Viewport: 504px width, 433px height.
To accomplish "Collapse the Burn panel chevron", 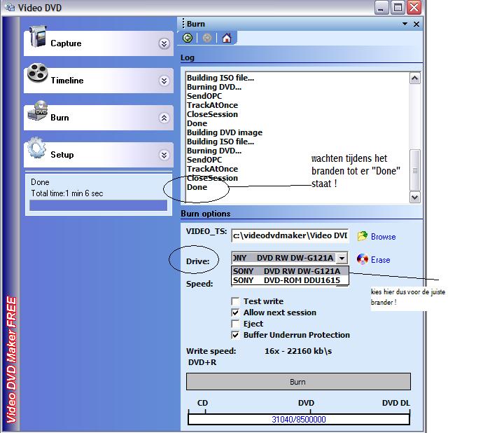I will click(x=164, y=118).
